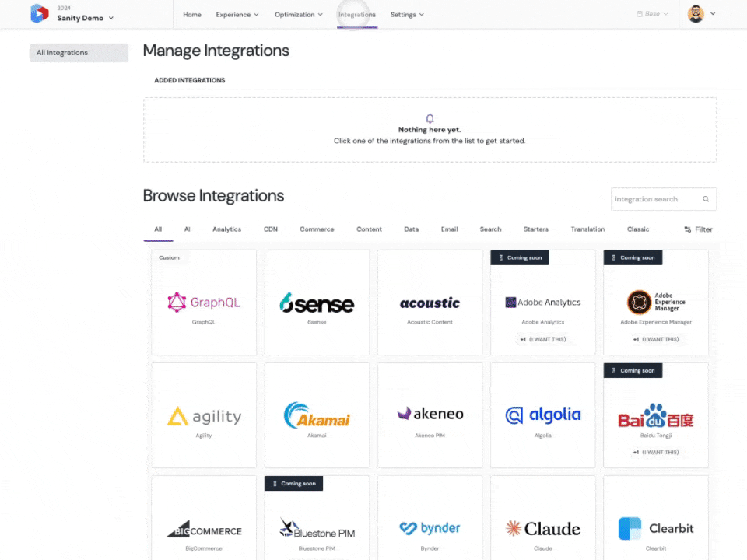Open the Filter options button

click(699, 229)
